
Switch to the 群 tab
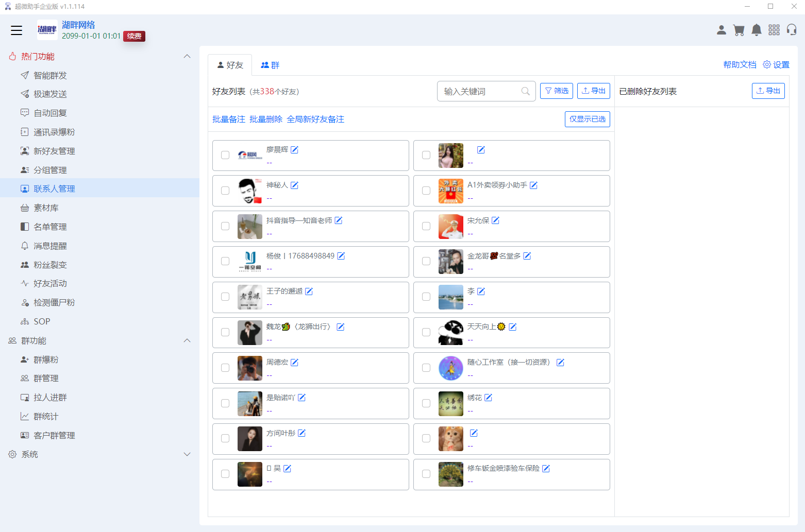click(x=270, y=65)
